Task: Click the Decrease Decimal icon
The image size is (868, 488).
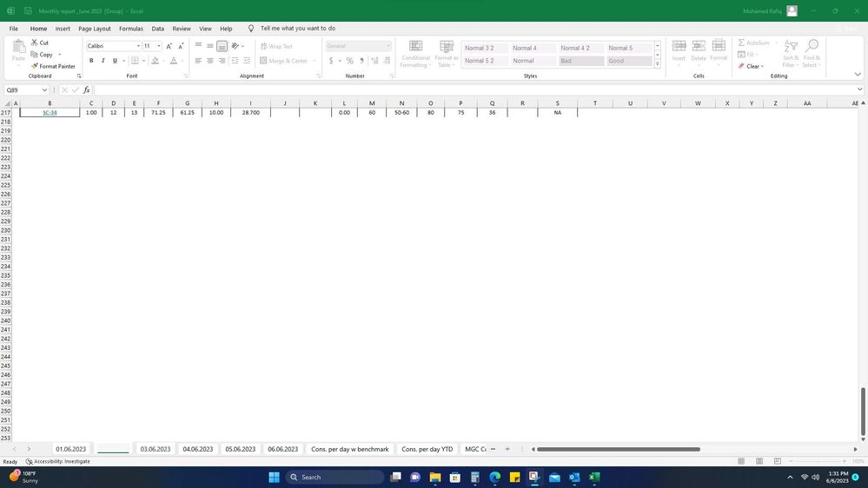Action: (x=387, y=60)
